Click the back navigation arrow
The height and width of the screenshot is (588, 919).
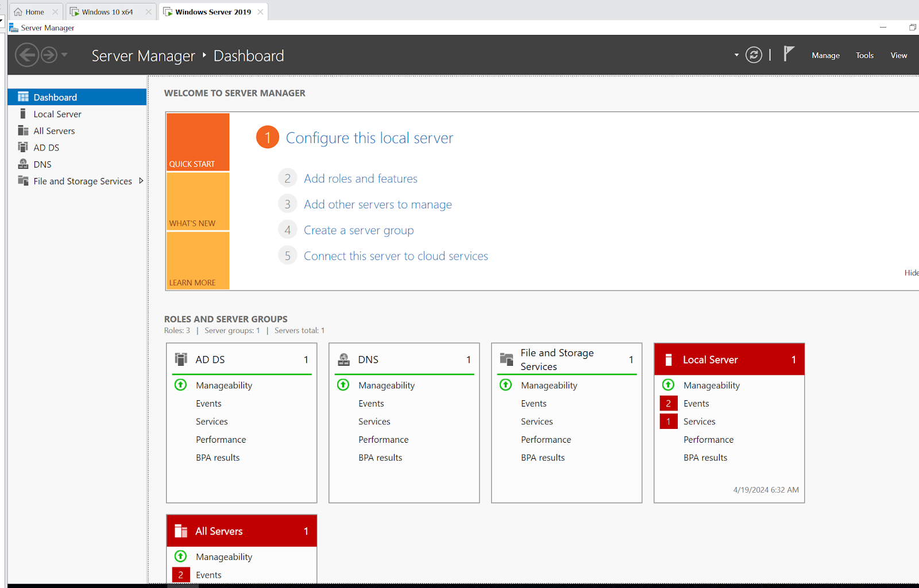26,55
